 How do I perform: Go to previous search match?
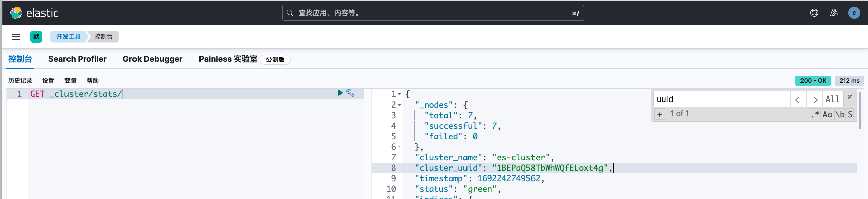(798, 99)
